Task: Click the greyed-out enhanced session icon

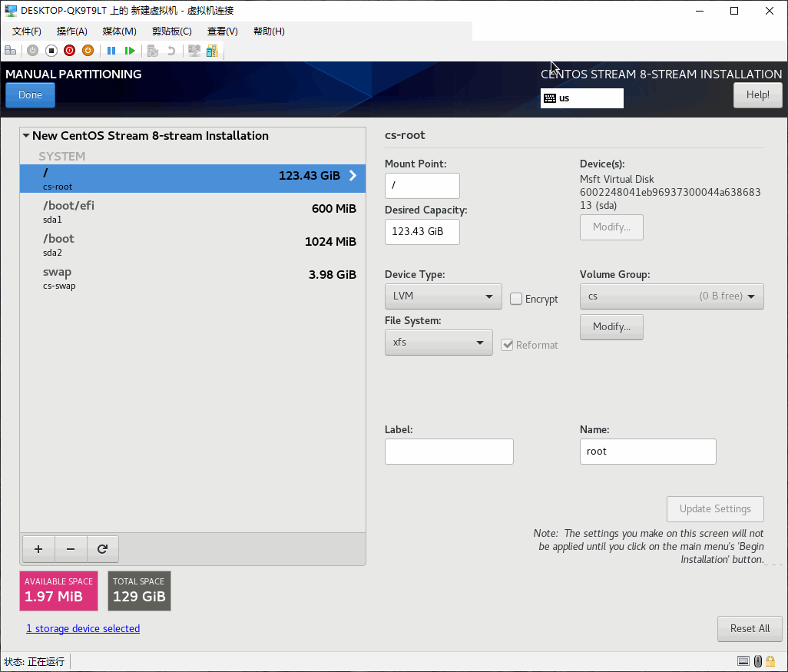Action: tap(194, 50)
